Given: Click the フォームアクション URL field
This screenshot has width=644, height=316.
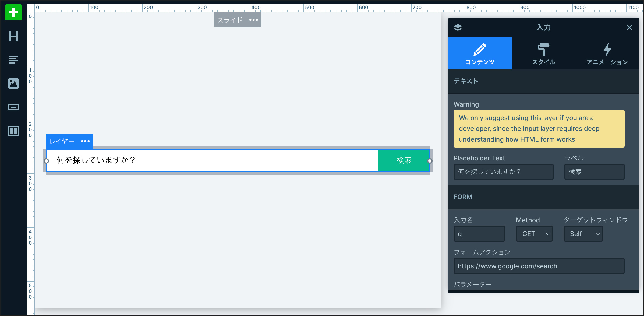Looking at the screenshot, I should point(539,266).
